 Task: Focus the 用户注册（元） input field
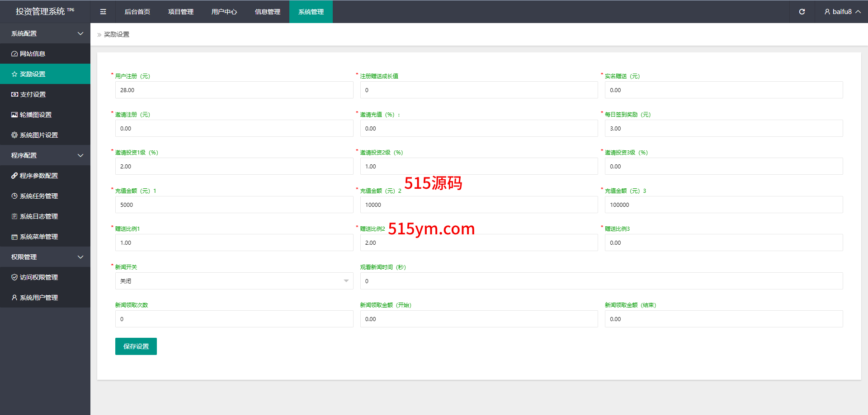click(x=234, y=90)
